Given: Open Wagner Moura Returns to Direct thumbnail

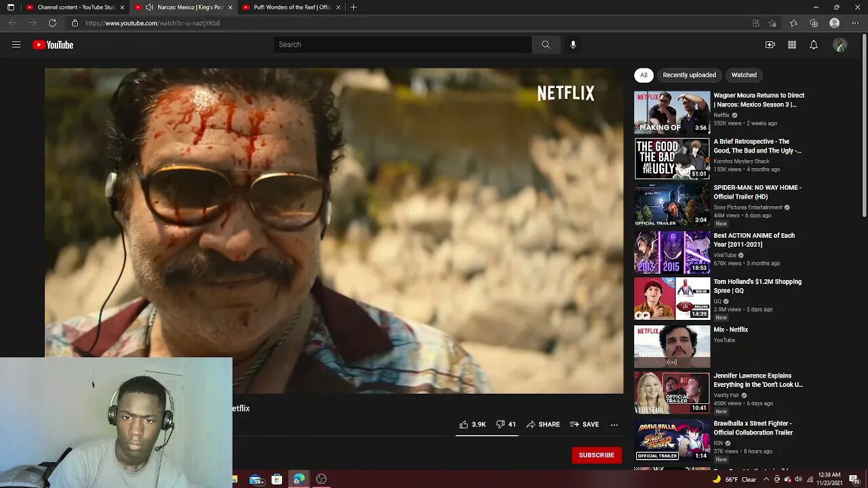Looking at the screenshot, I should [672, 113].
